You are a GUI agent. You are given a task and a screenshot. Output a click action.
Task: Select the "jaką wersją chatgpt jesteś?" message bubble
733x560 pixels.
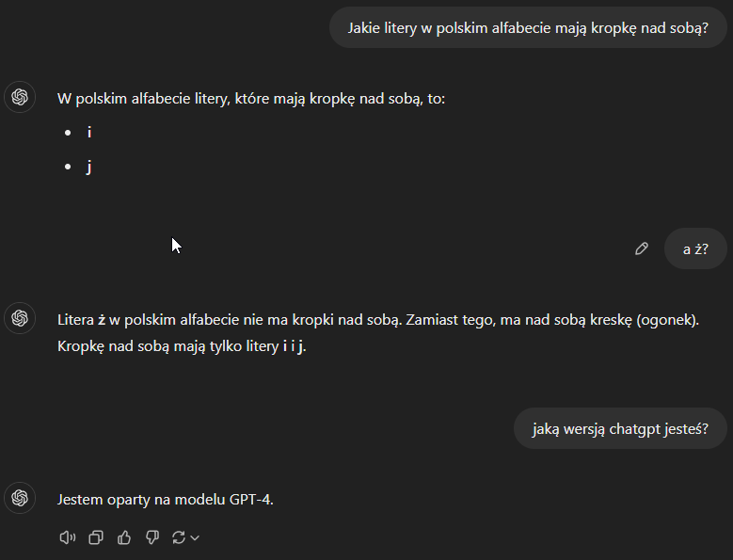pos(620,428)
